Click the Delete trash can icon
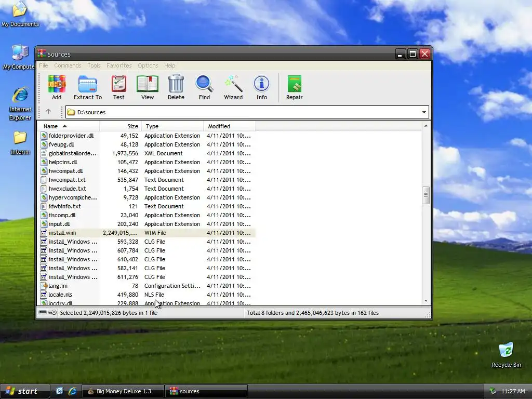 pyautogui.click(x=176, y=88)
